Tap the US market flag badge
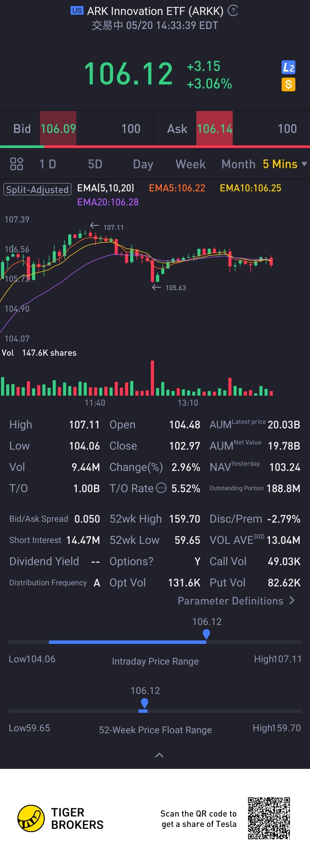Image resolution: width=310 pixels, height=868 pixels. (x=77, y=10)
